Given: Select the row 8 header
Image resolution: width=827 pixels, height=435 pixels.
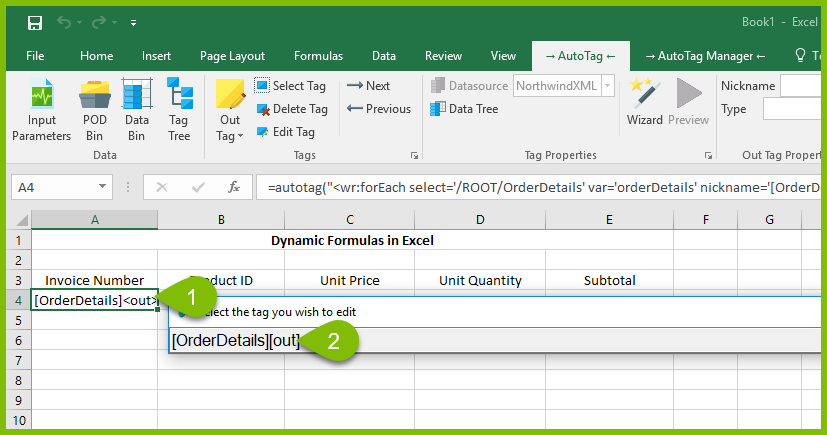Looking at the screenshot, I should (x=18, y=380).
